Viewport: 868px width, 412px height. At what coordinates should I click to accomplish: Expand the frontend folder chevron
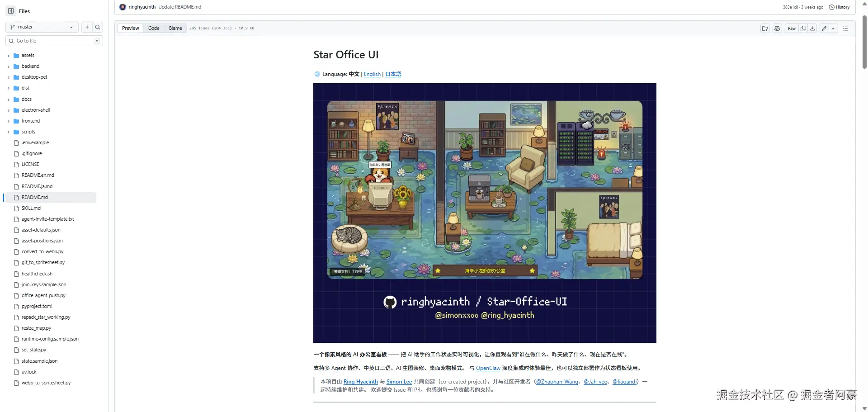click(8, 121)
